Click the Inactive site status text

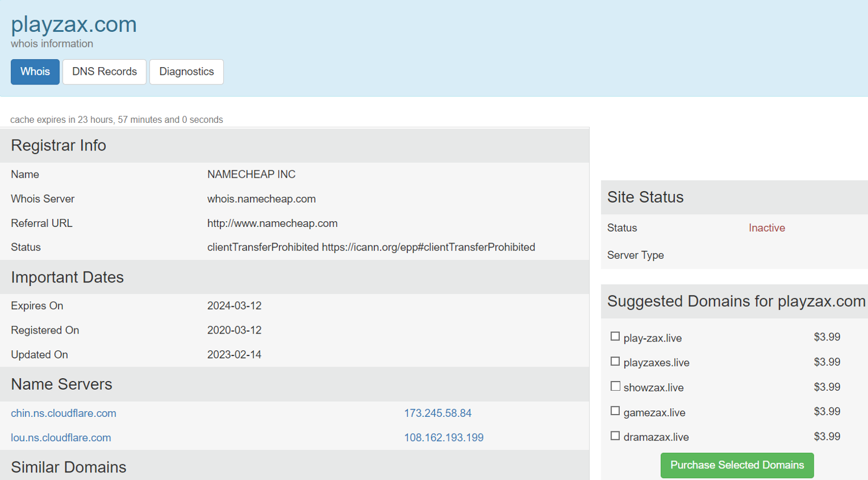(x=766, y=228)
